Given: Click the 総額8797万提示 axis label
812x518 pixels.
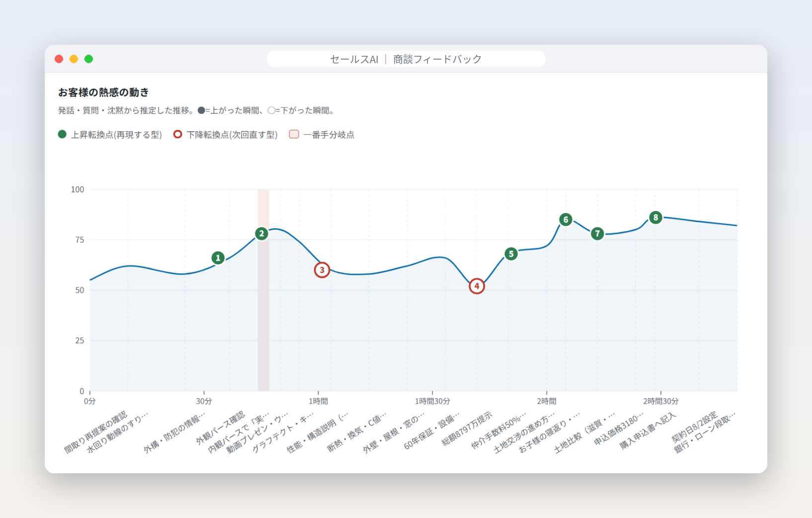Looking at the screenshot, I should point(467,428).
